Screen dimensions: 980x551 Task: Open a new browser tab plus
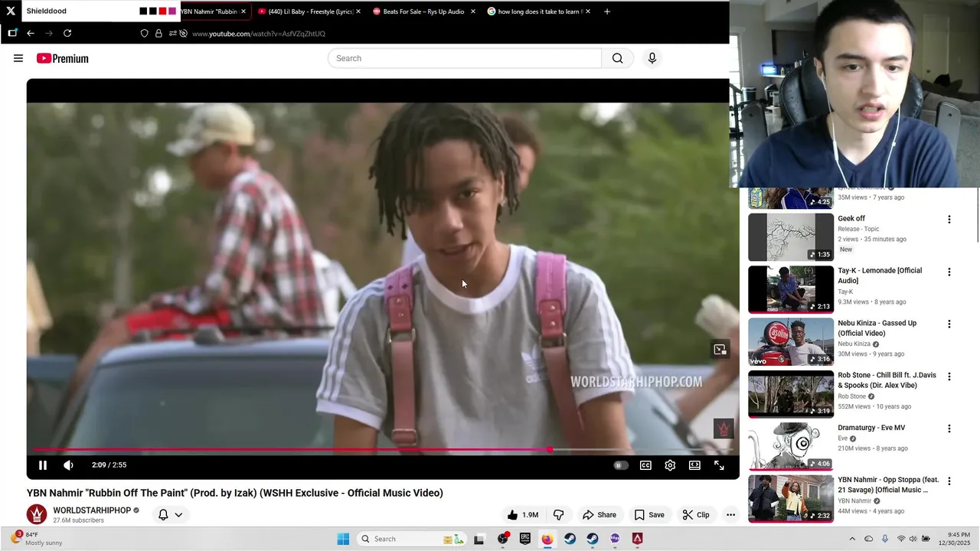click(607, 11)
